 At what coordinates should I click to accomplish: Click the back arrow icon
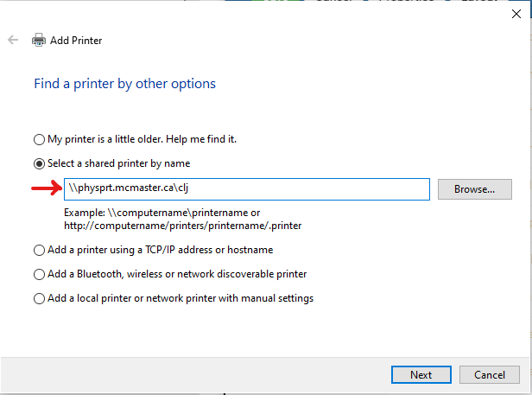(x=13, y=41)
